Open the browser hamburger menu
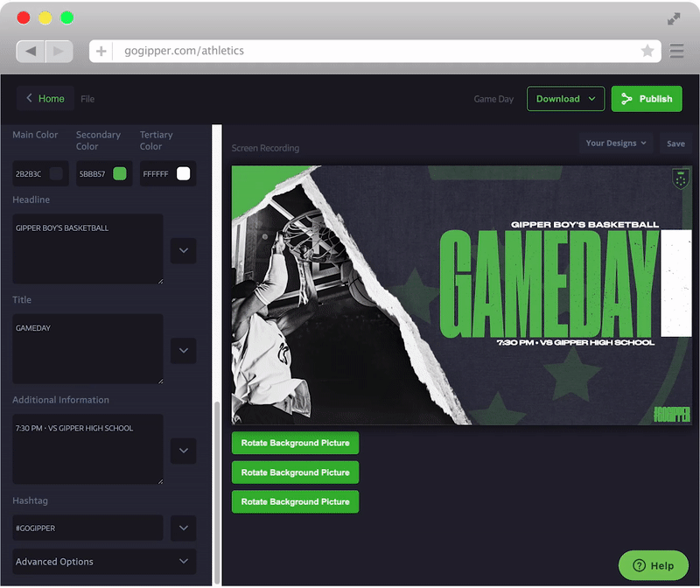This screenshot has width=700, height=588. (x=676, y=51)
